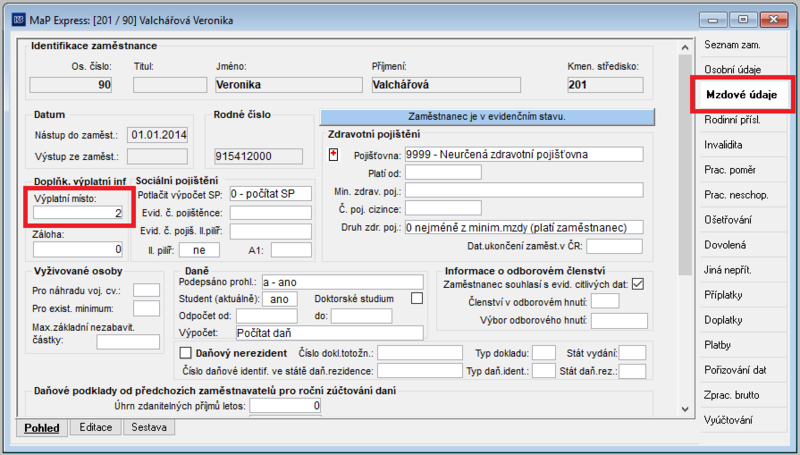Click the red cross health insurance icon
The image size is (800, 455).
[x=333, y=154]
